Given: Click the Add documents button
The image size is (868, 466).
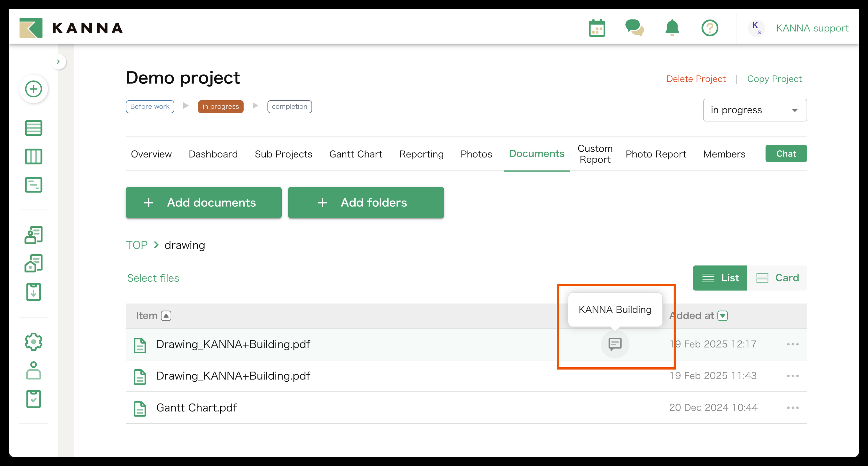Looking at the screenshot, I should [203, 202].
